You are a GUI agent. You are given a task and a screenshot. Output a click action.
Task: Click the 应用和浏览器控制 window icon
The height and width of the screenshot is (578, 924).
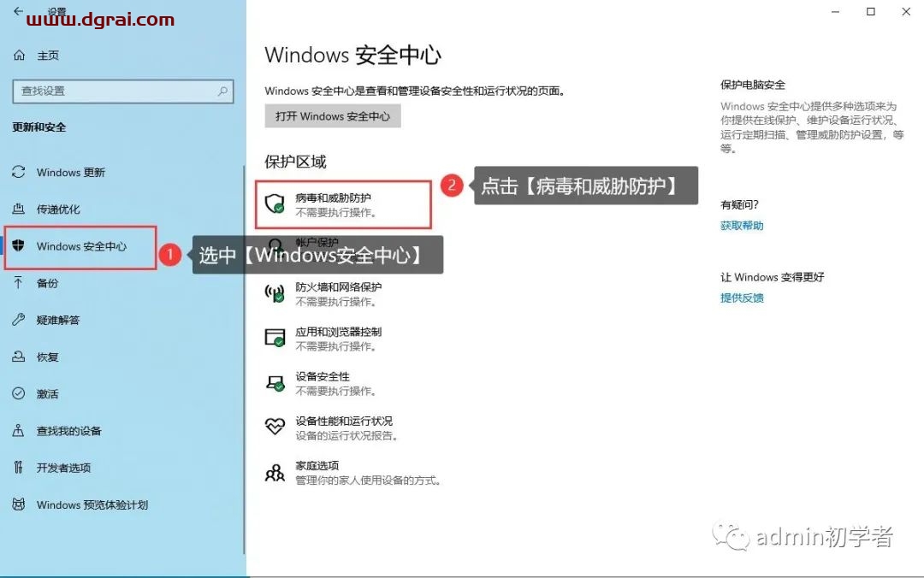point(275,338)
